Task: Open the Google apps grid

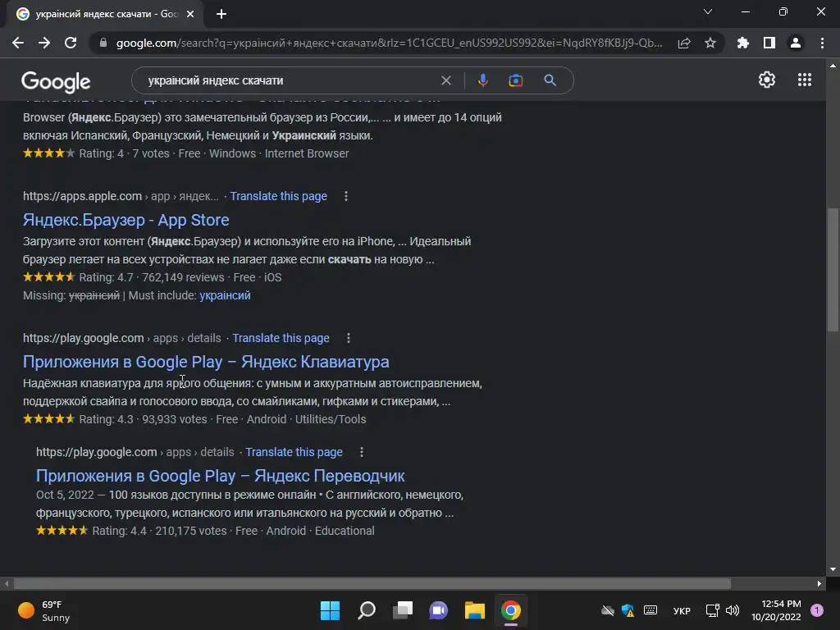Action: pos(805,80)
